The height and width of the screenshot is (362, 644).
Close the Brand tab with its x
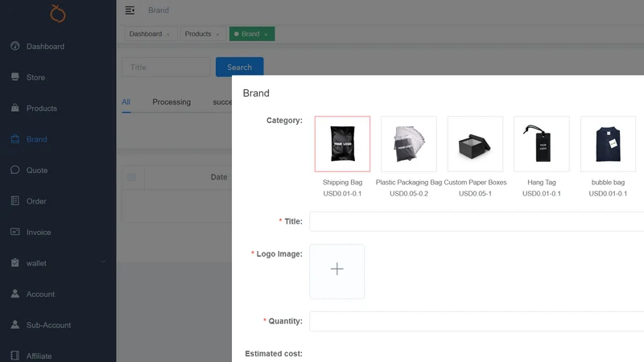coord(266,35)
